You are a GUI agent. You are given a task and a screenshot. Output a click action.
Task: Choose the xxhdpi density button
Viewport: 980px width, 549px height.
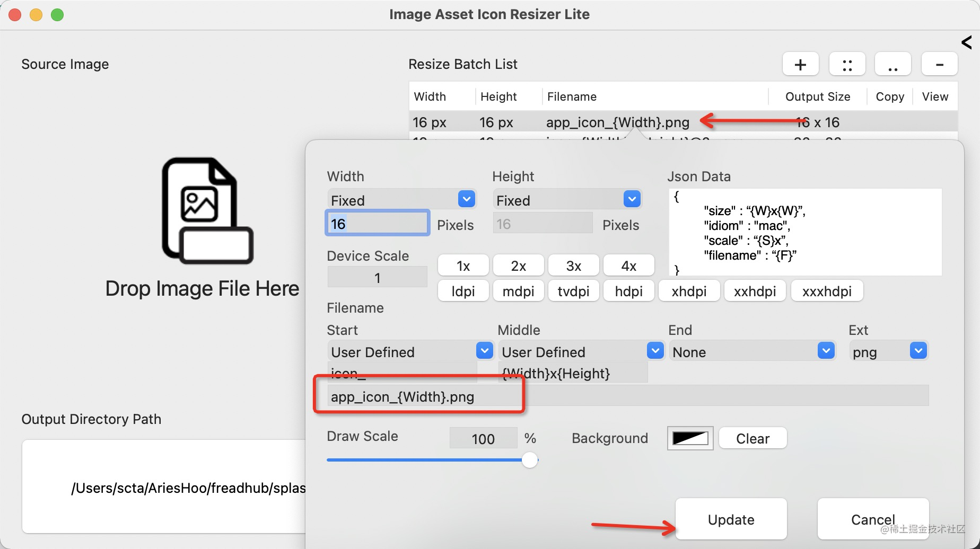755,291
